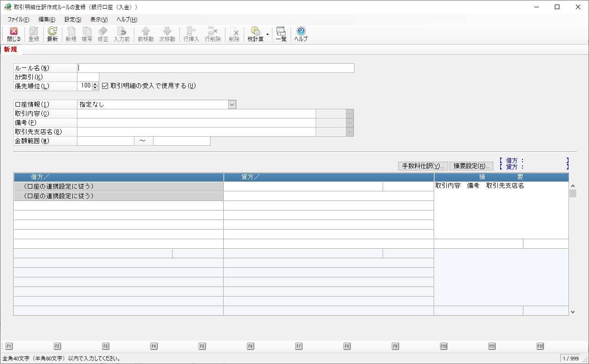
Task: Open the ファイル(F) menu
Action: 18,20
